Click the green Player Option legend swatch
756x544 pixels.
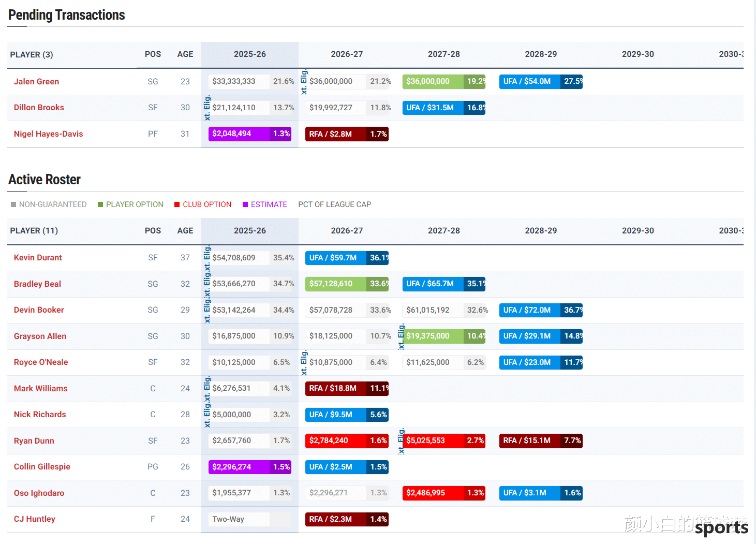(100, 204)
